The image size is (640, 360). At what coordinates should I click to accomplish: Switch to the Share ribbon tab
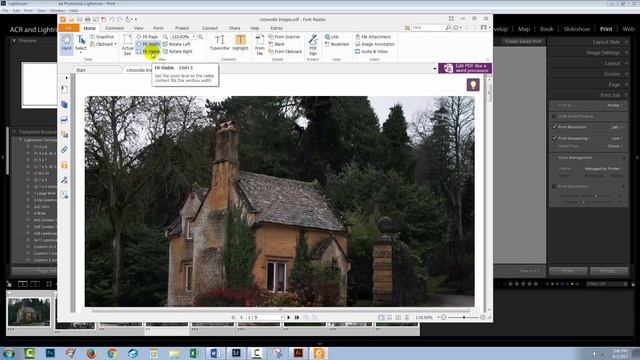[x=234, y=28]
